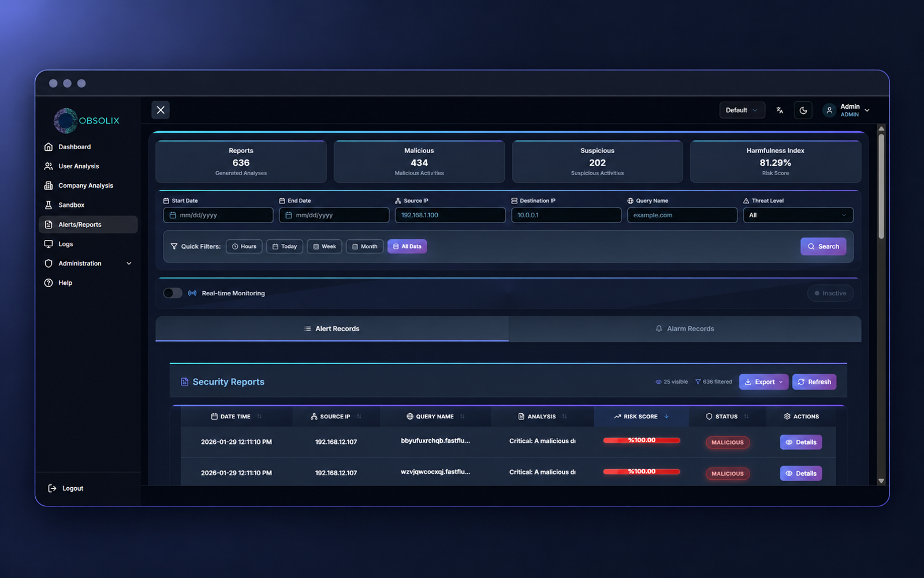Open Alerts/Reports in the sidebar
The height and width of the screenshot is (578, 924).
click(x=88, y=224)
